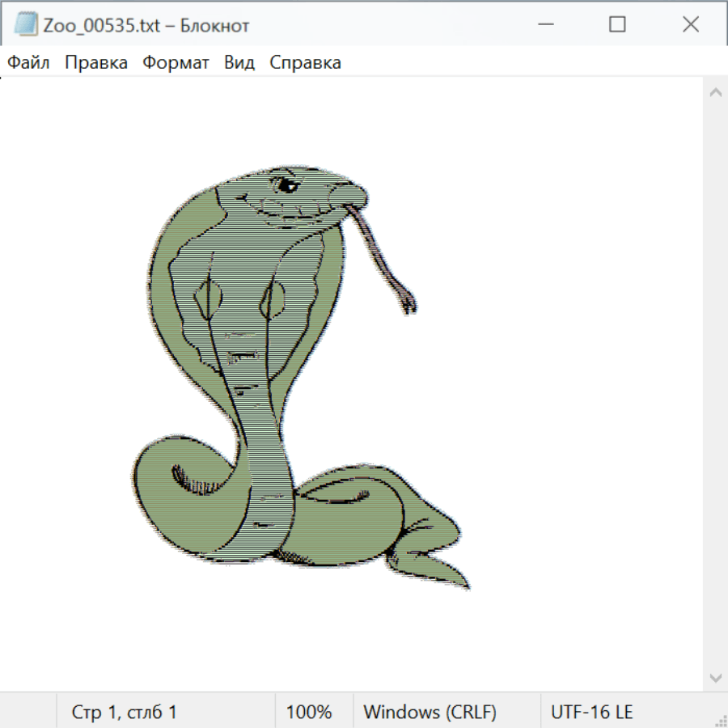This screenshot has height=728, width=728.
Task: Click the tip of the cobra's tongue
Action: (x=411, y=307)
